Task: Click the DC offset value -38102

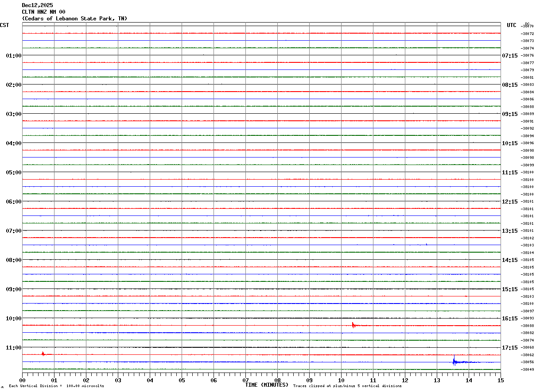Action: [528, 238]
